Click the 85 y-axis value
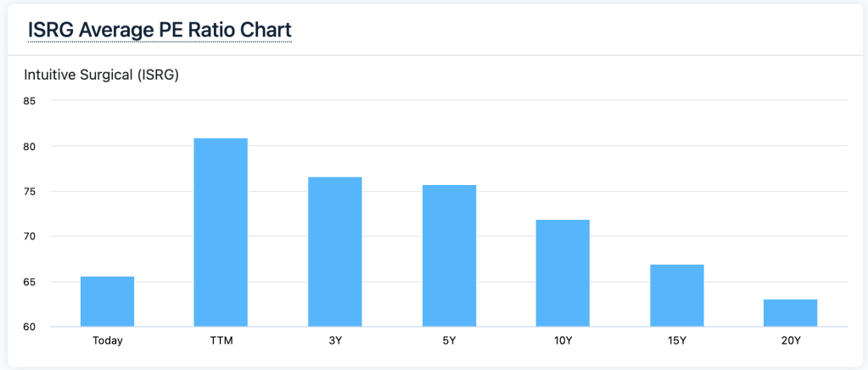868x370 pixels. [x=30, y=101]
